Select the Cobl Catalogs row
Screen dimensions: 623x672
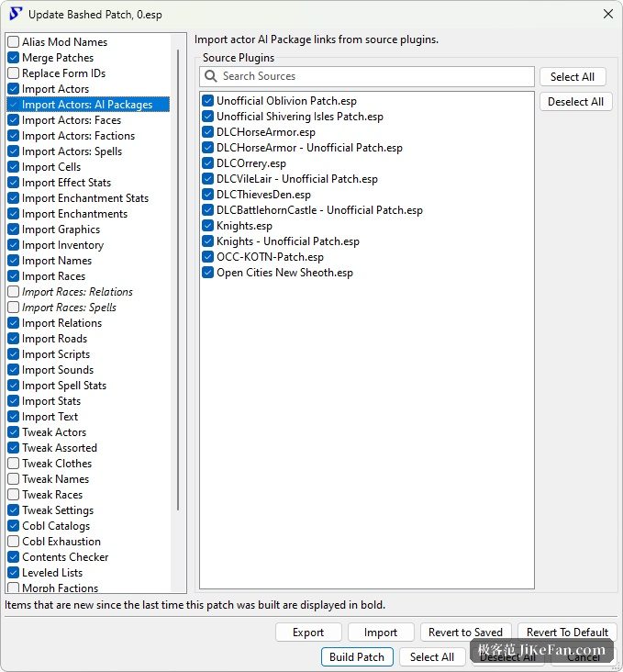tap(88, 526)
